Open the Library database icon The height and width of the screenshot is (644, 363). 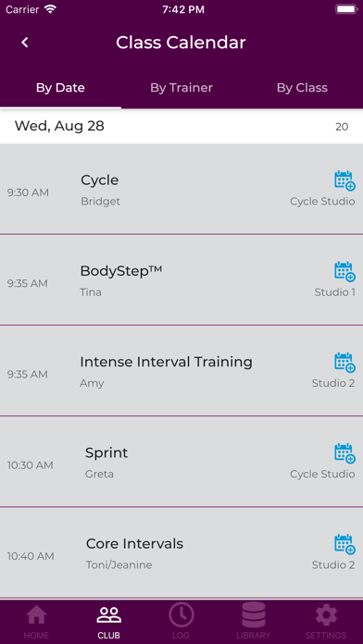[x=254, y=614]
